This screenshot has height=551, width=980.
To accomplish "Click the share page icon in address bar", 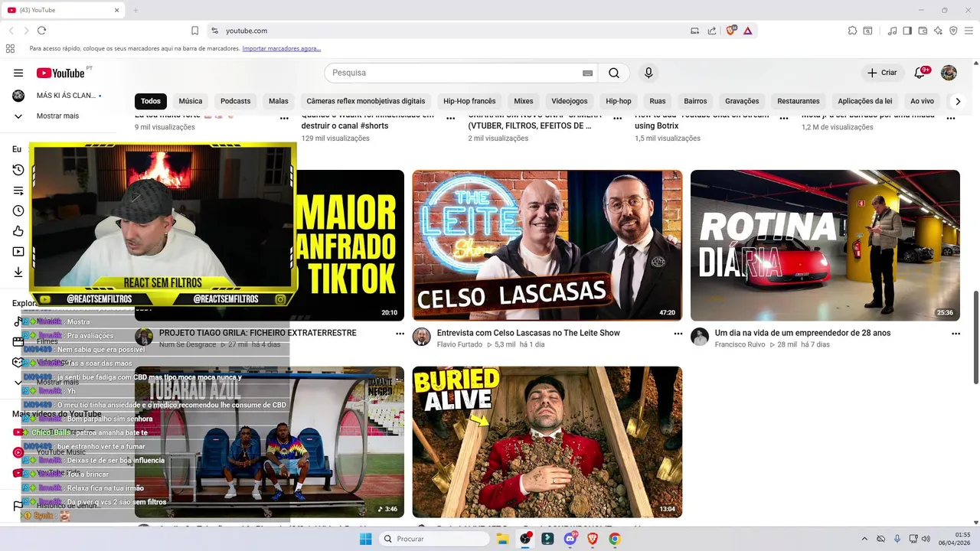I will (x=712, y=31).
